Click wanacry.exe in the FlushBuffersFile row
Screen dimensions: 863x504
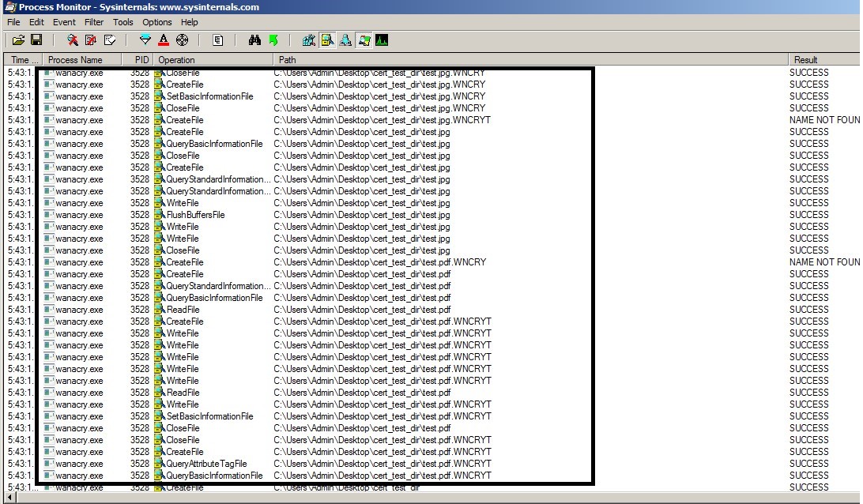79,215
